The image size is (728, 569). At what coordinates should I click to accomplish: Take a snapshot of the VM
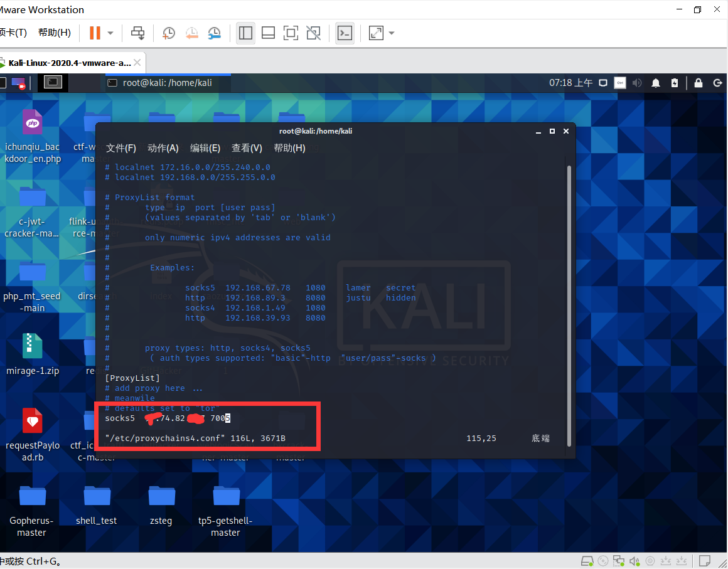click(169, 33)
